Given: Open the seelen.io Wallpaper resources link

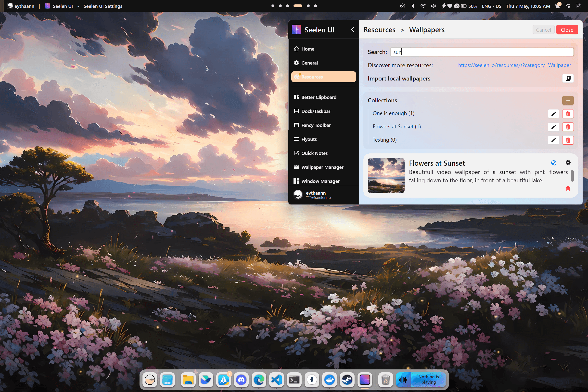Looking at the screenshot, I should click(514, 65).
